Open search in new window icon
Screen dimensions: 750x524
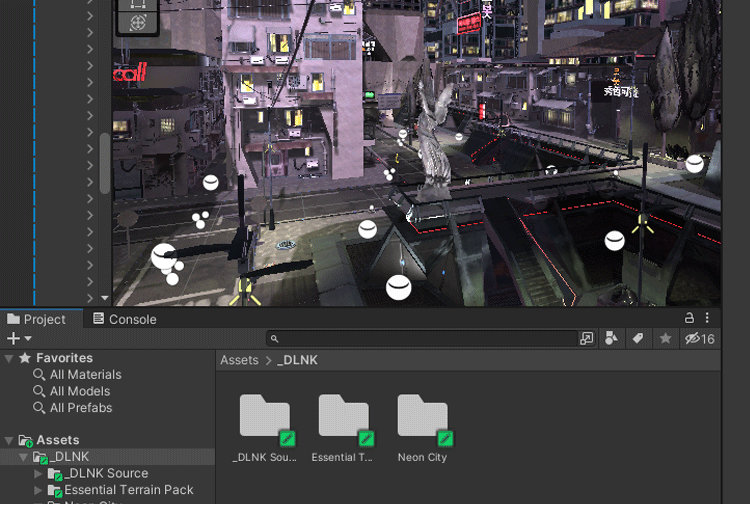click(x=587, y=339)
